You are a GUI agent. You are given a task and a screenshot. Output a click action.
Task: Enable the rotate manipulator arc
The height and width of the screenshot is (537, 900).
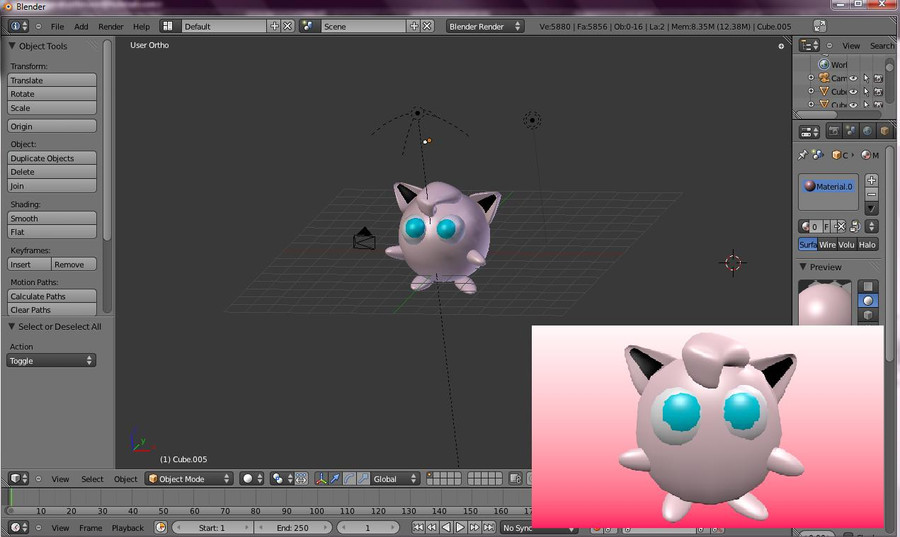(349, 478)
